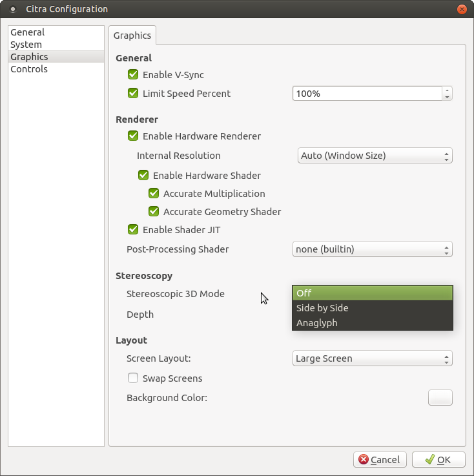Increase speed percent with up arrow
This screenshot has width=474, height=476.
447,90
